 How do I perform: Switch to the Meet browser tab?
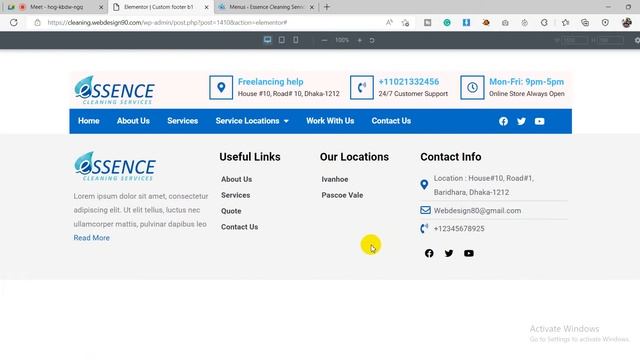pyautogui.click(x=56, y=7)
